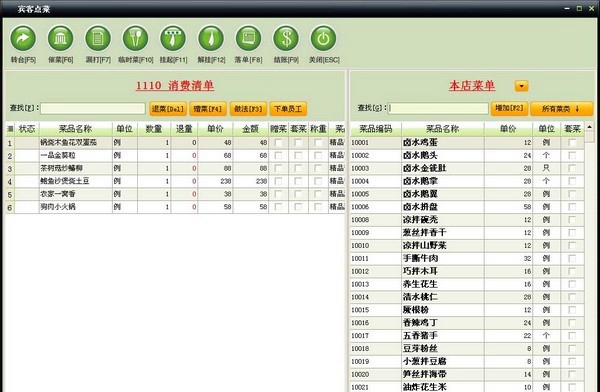Click the 本店菜单 heading link
This screenshot has height=392, width=600.
[472, 85]
